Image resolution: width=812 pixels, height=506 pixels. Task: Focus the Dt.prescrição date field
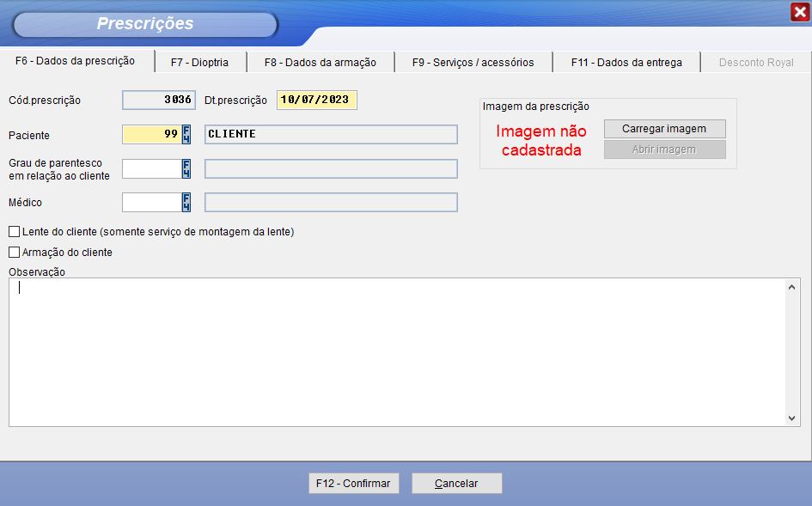(316, 100)
